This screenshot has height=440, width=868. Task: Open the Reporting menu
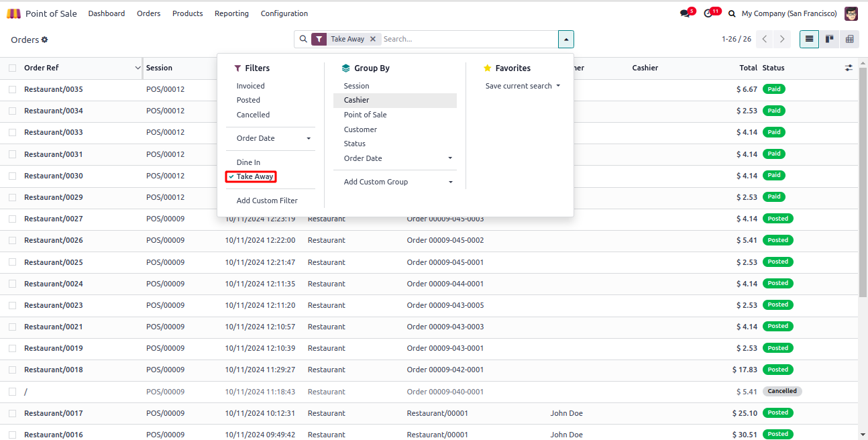click(x=231, y=13)
